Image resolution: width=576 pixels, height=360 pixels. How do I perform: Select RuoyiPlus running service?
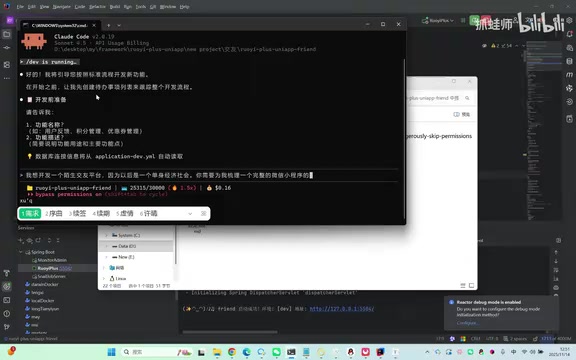pyautogui.click(x=52, y=268)
